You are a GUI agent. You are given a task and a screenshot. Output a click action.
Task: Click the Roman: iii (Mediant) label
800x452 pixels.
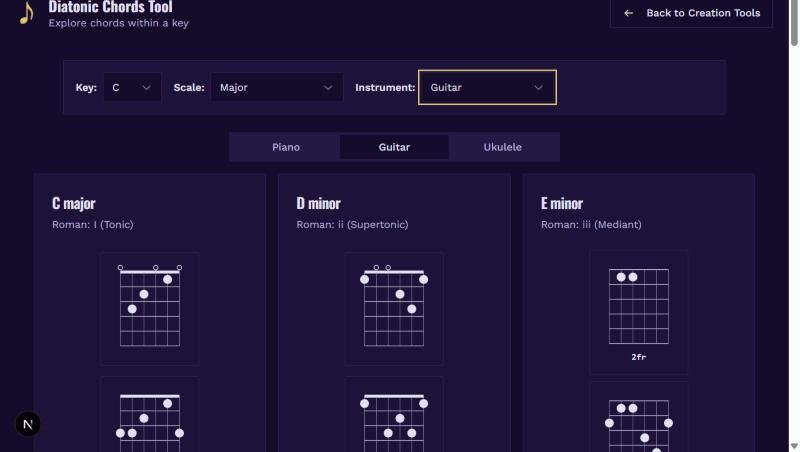[591, 224]
